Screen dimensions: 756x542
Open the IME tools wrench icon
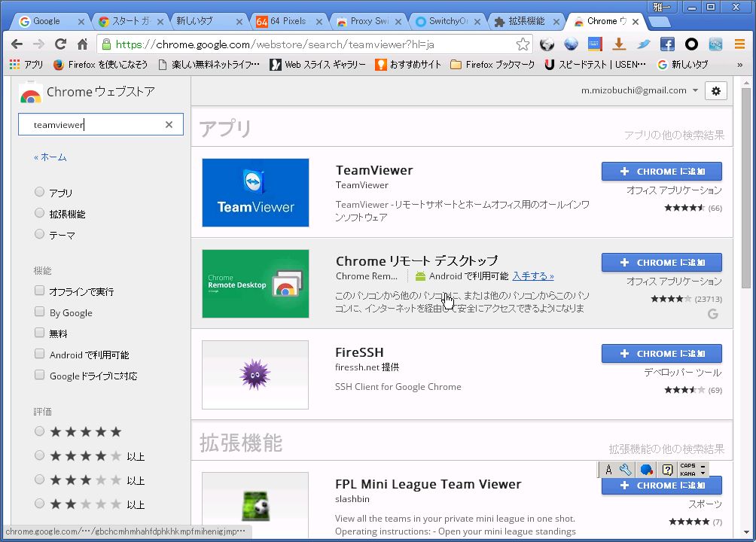click(625, 470)
